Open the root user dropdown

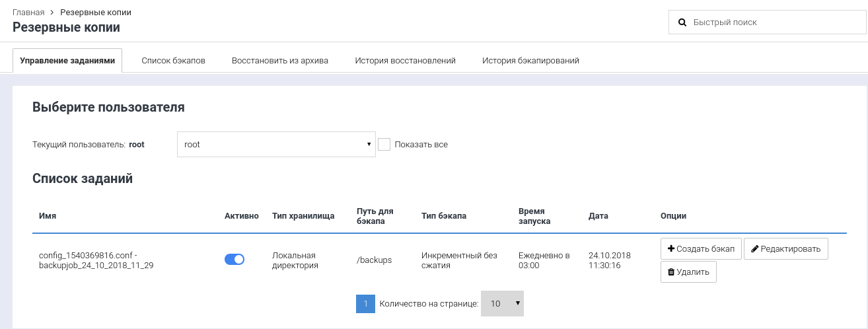[276, 144]
